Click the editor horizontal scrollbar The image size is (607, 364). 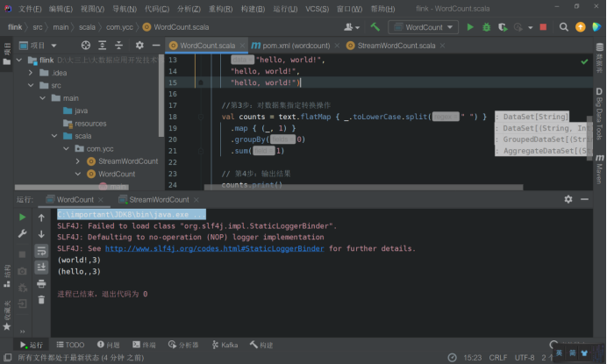(x=363, y=188)
